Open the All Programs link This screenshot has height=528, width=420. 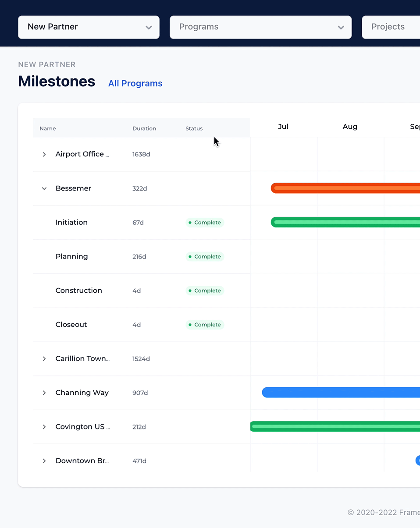tap(135, 83)
